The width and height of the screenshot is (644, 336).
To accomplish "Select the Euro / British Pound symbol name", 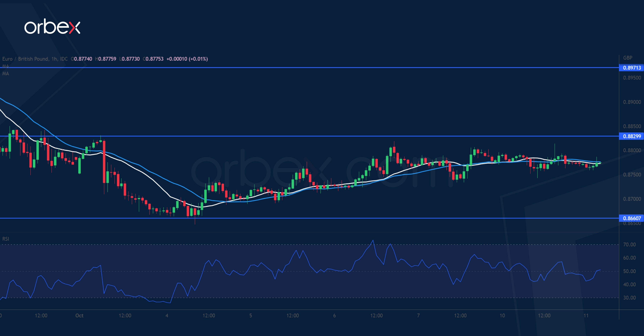I will pyautogui.click(x=30, y=59).
